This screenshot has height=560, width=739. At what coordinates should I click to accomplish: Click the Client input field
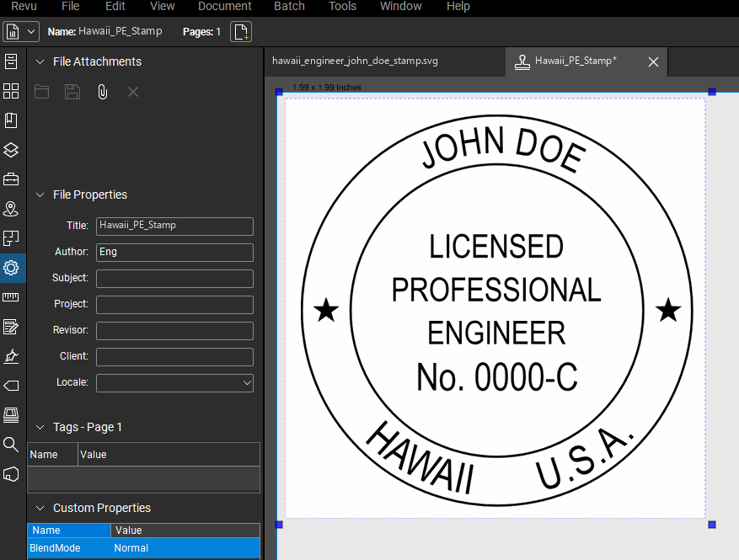pyautogui.click(x=175, y=357)
